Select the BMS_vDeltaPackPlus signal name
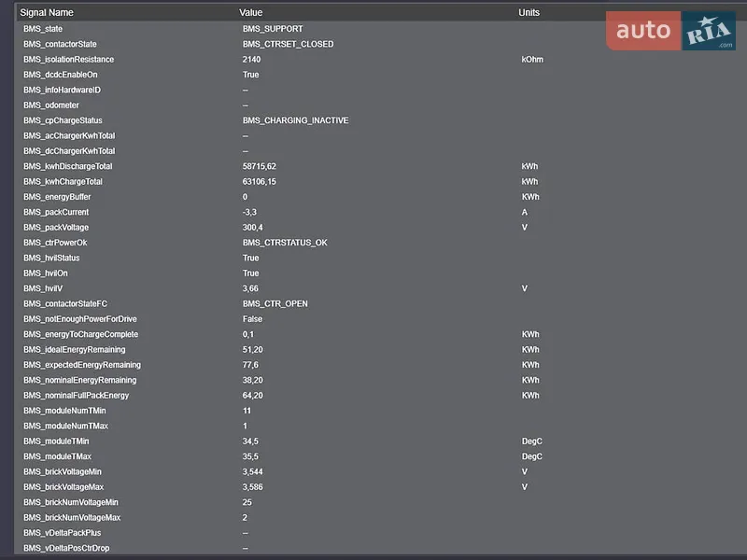The image size is (747, 560). 62,532
